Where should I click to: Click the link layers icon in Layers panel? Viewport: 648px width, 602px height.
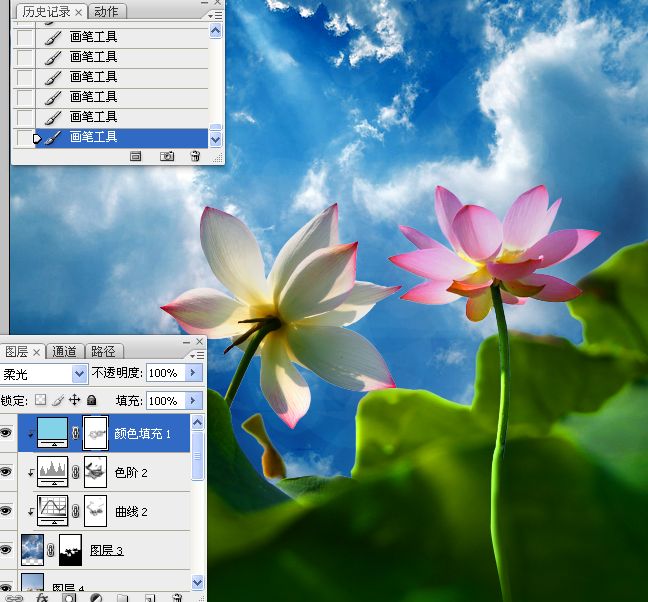[x=14, y=597]
